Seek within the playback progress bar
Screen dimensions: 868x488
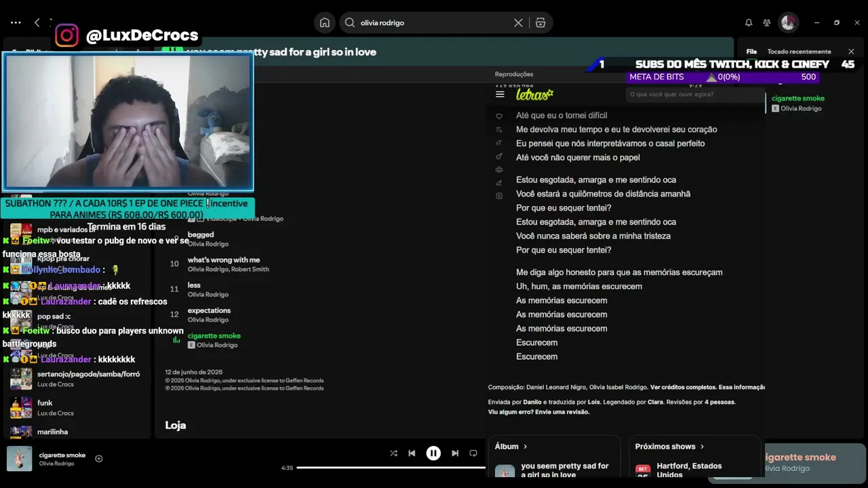click(391, 468)
